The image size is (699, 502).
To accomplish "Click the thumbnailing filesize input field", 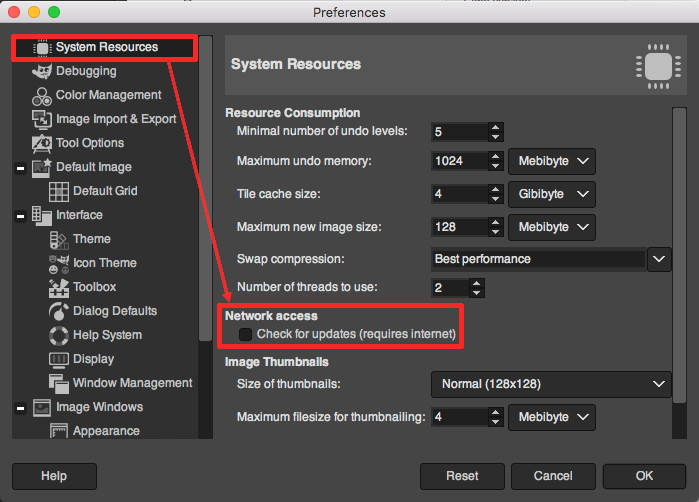I will (x=460, y=417).
